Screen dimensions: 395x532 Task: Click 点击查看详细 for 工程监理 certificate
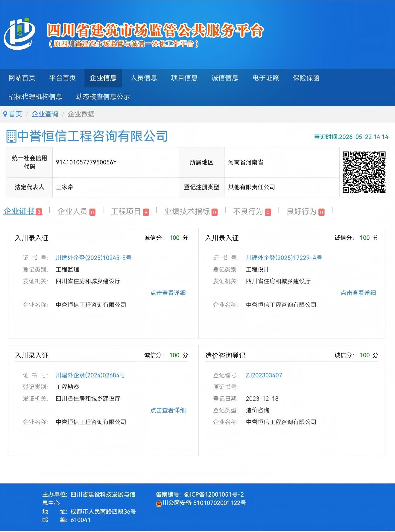click(x=168, y=293)
